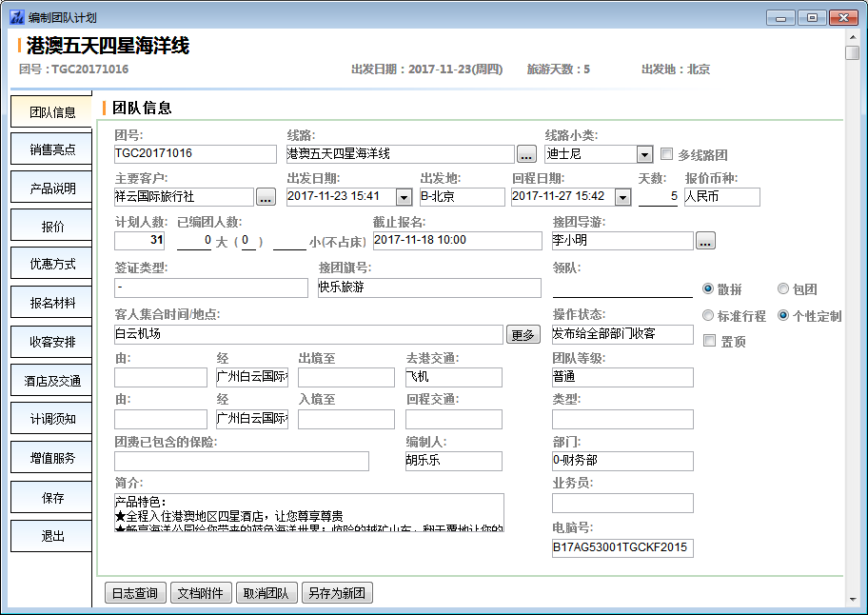The height and width of the screenshot is (615, 868).
Task: Open the 出发日期 date dropdown
Action: tap(404, 197)
